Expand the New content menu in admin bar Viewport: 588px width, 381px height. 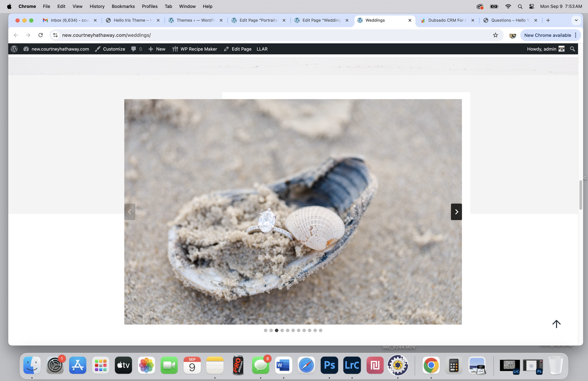tap(157, 49)
